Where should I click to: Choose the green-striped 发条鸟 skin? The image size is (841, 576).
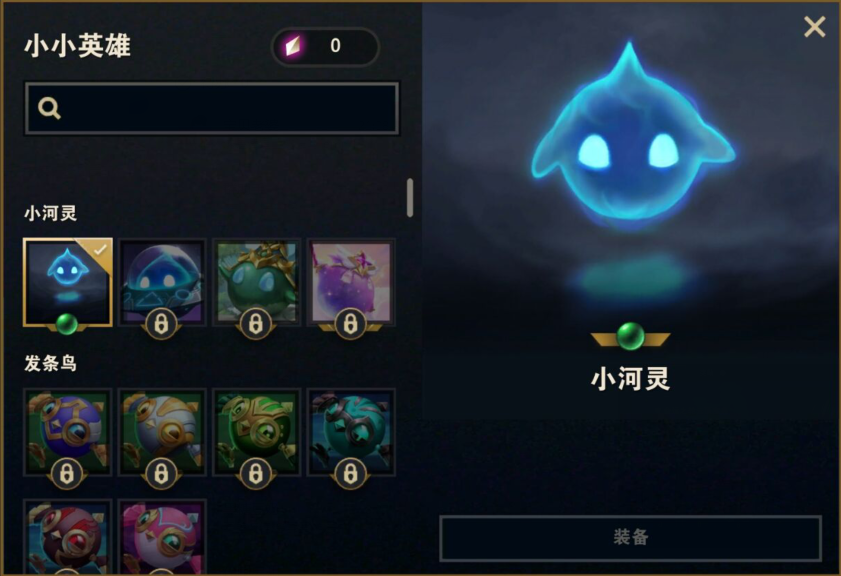[x=256, y=432]
